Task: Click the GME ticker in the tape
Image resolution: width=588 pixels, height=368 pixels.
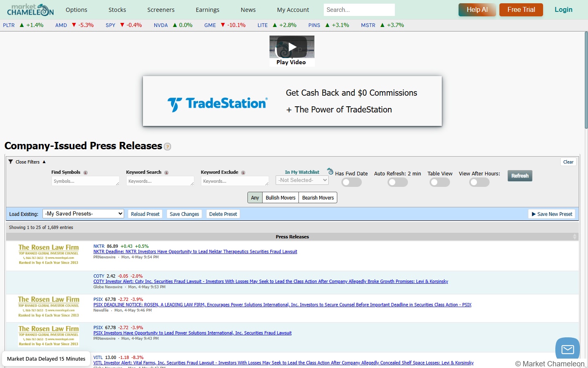Action: 210,25
